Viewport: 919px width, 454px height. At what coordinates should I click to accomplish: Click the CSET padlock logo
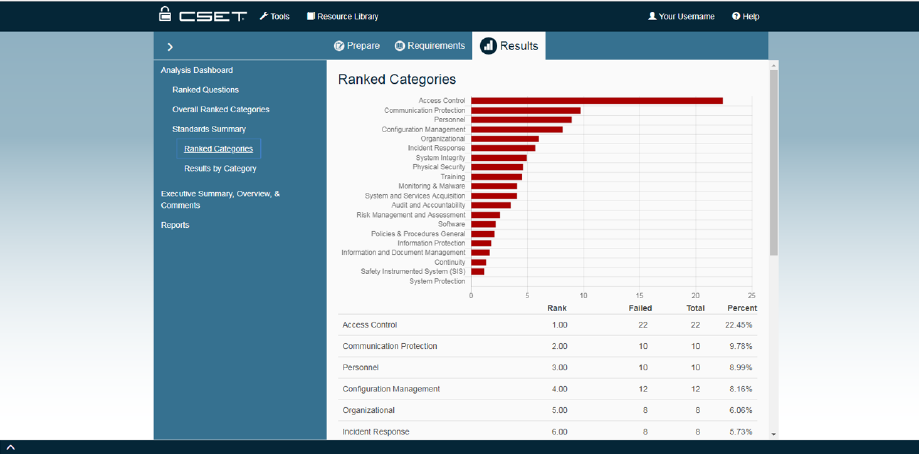point(165,15)
